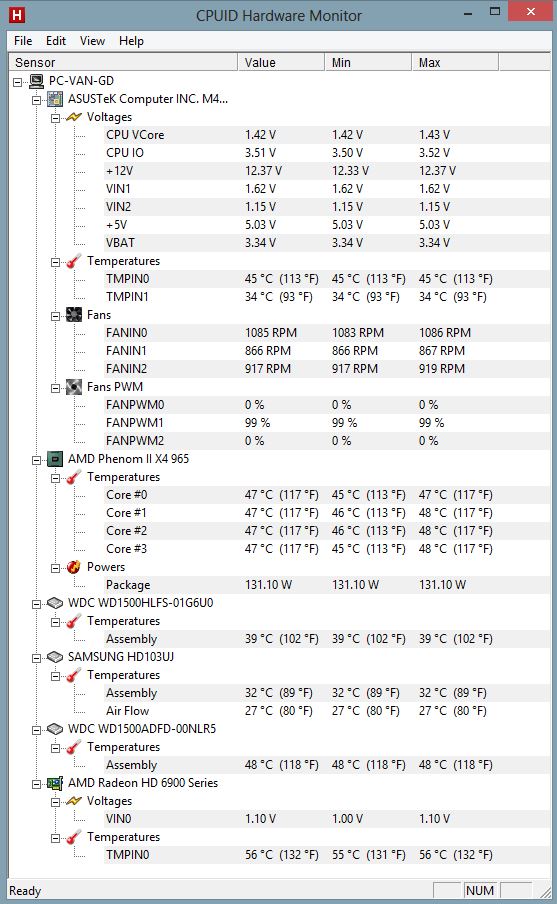Collapse the Fans group expander
Screen dimensions: 557x904
coord(55,316)
